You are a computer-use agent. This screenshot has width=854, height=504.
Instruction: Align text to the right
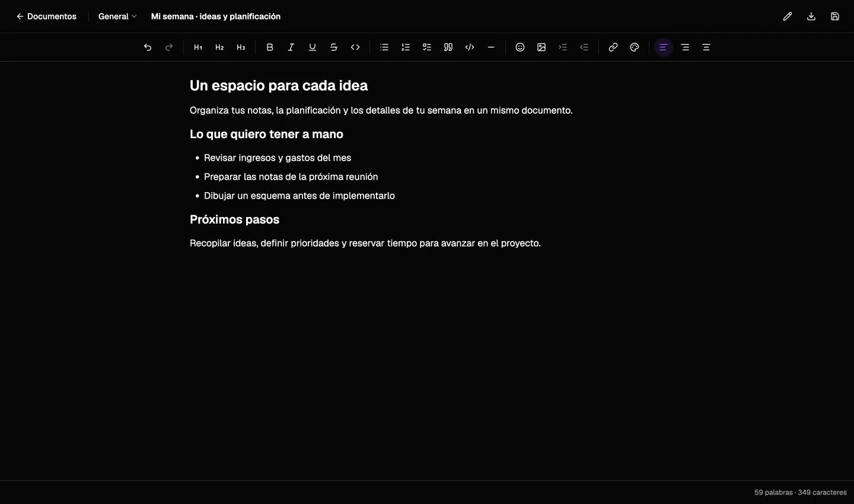[685, 47]
